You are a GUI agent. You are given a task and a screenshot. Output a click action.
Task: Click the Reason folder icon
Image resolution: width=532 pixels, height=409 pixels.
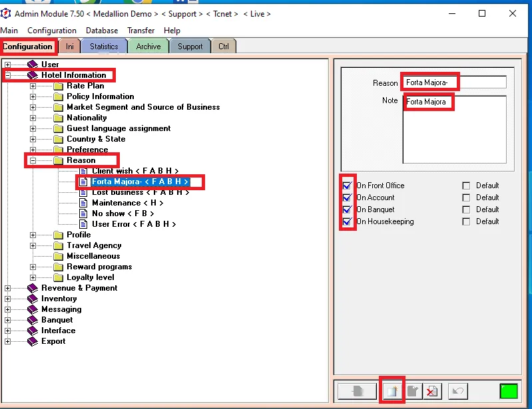click(x=59, y=160)
